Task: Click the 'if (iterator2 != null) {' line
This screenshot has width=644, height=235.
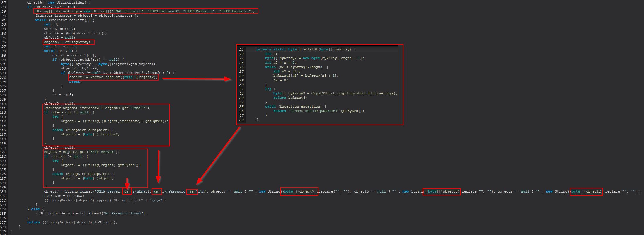Action: [x=69, y=112]
